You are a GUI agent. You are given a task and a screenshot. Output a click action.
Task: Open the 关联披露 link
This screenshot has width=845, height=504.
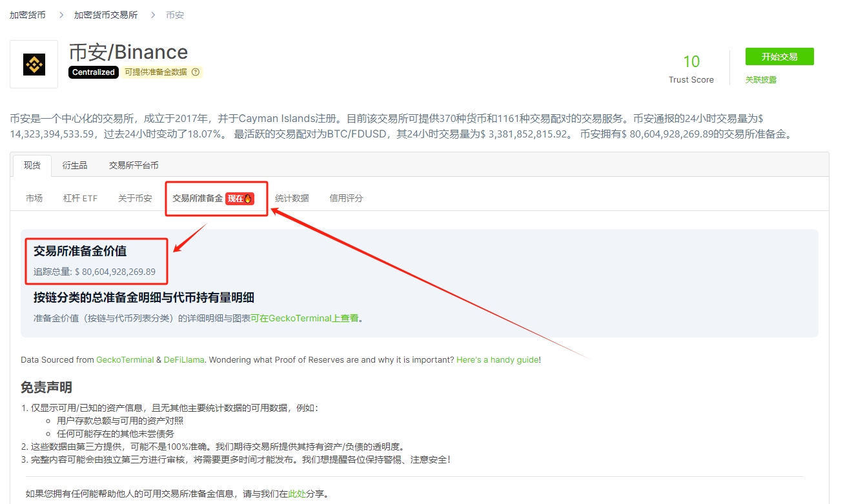761,80
